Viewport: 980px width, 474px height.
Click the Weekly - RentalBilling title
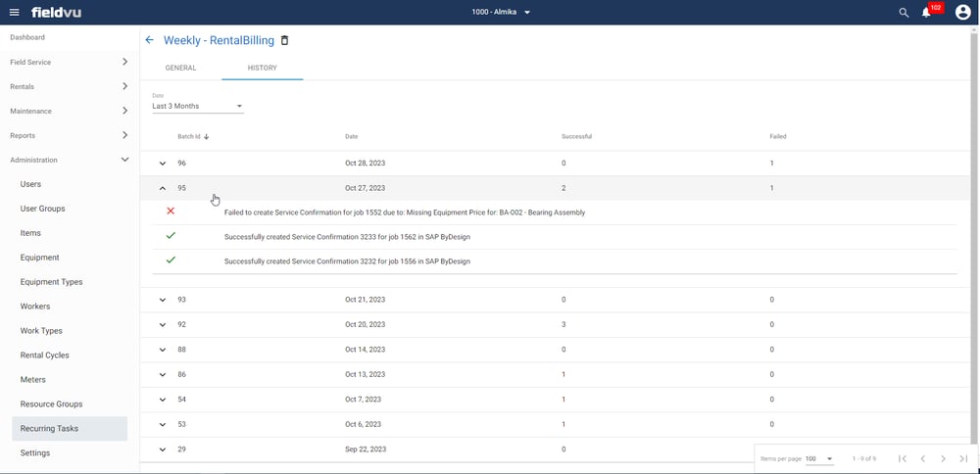coord(219,40)
